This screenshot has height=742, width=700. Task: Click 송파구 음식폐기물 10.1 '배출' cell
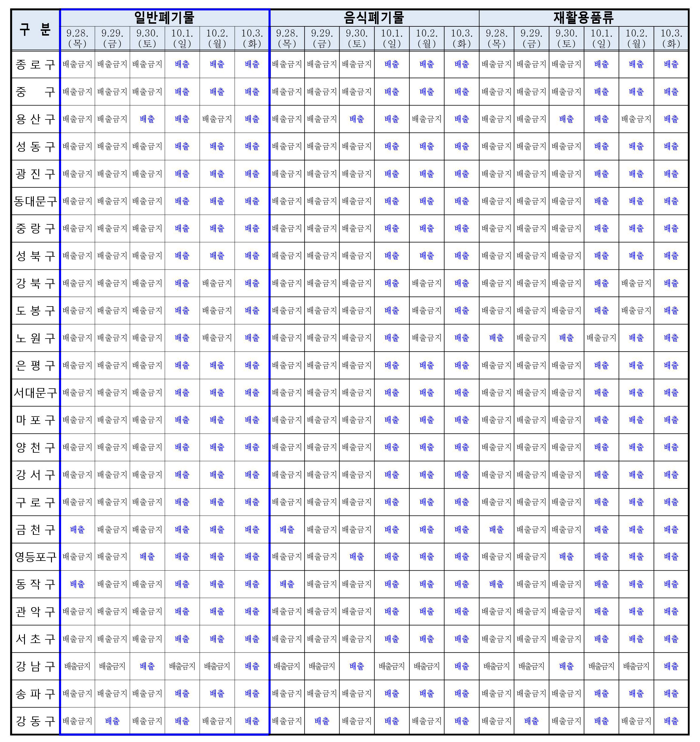392,693
